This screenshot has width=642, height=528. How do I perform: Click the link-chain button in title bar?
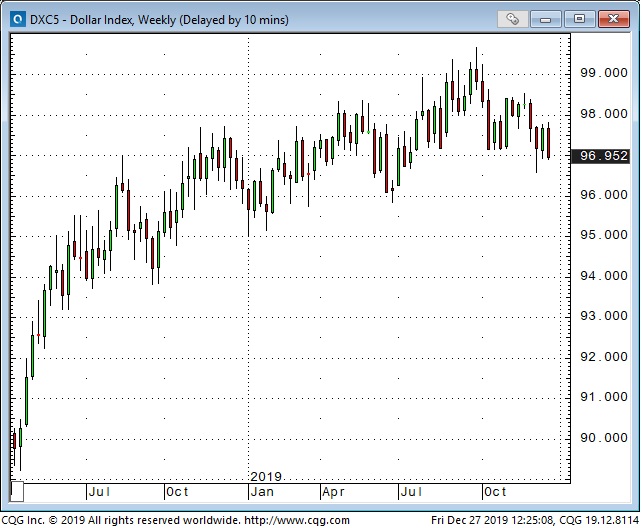(512, 19)
